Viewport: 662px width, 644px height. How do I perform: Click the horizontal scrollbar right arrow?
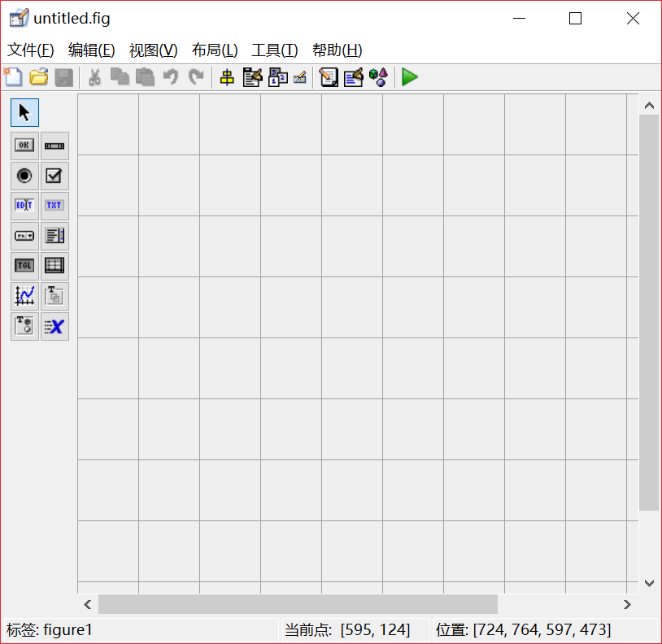click(627, 604)
